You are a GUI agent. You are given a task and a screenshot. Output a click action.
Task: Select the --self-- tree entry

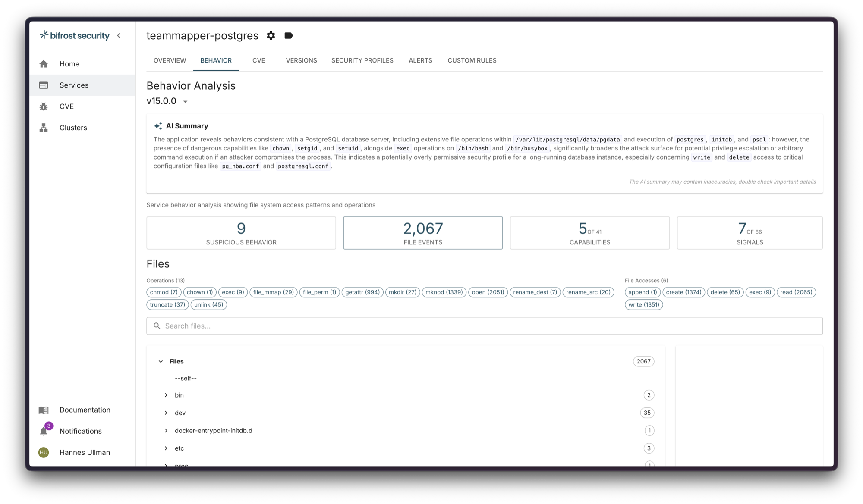point(186,378)
